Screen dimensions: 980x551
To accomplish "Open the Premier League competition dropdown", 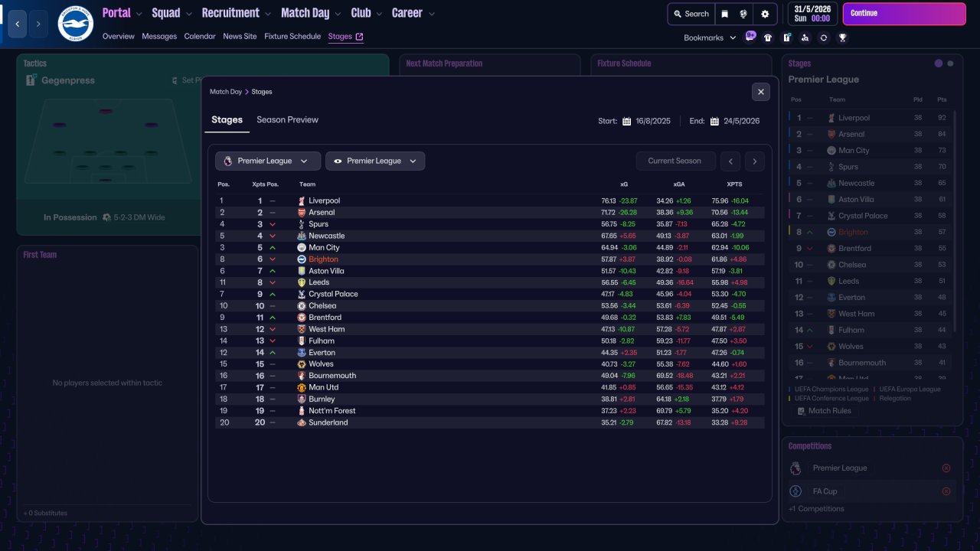I will 268,161.
